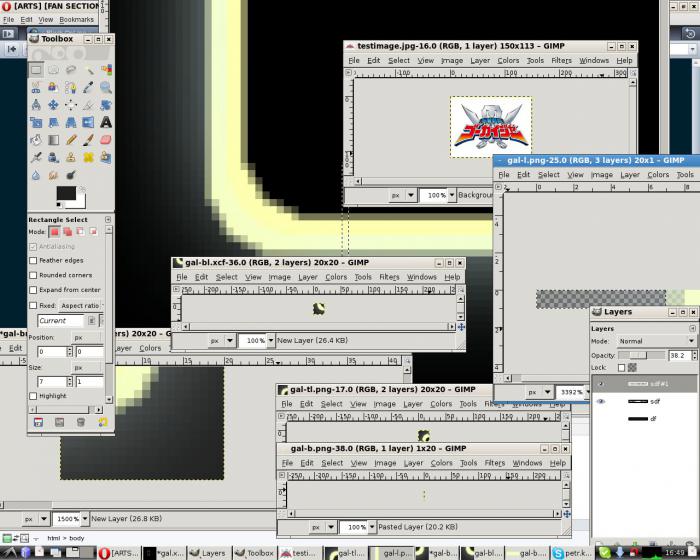The image size is (700, 560).
Task: Select the Select by Color tool
Action: [x=106, y=70]
